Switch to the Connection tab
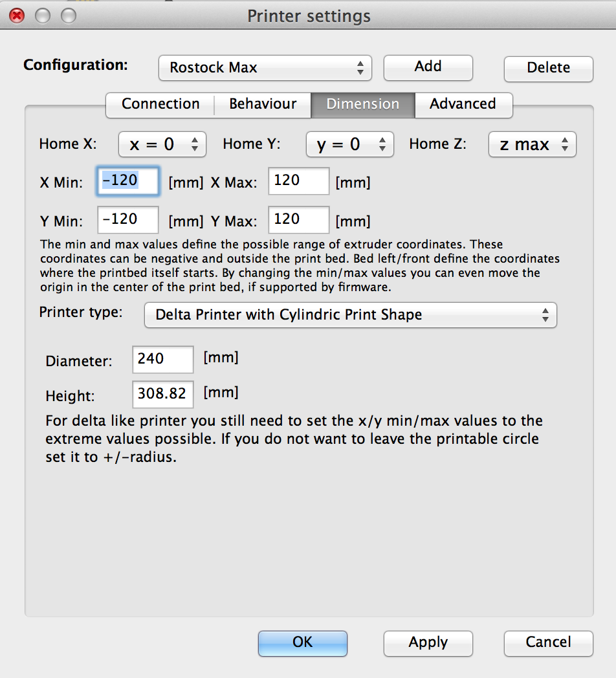The image size is (616, 678). tap(160, 105)
